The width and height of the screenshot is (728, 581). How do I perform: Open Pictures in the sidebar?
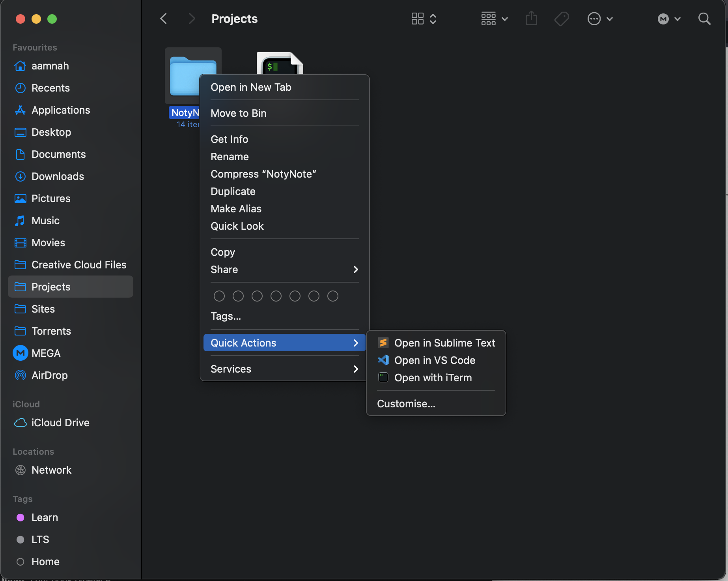tap(71, 199)
